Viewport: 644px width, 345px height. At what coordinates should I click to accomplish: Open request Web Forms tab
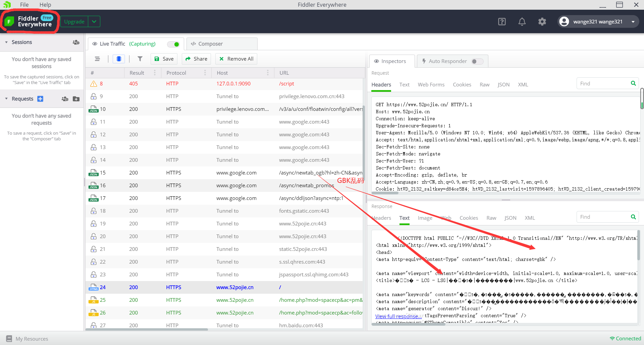click(x=431, y=85)
